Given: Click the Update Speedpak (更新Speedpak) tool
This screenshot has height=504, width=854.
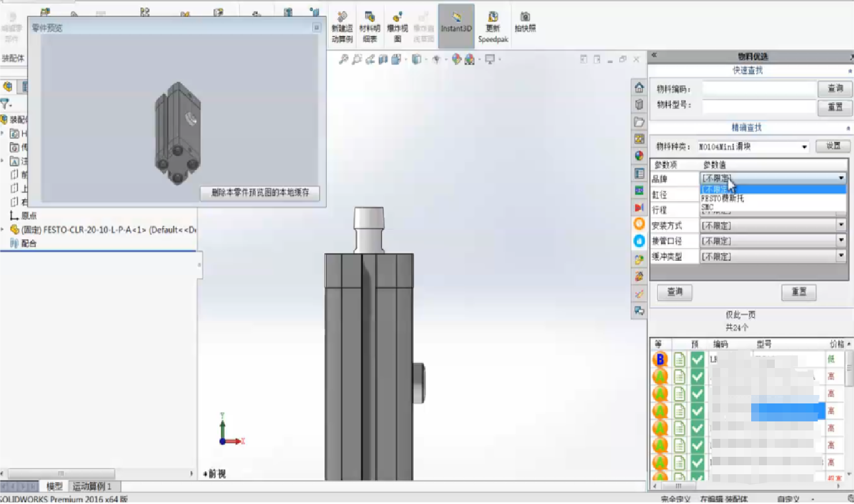Looking at the screenshot, I should tap(493, 26).
